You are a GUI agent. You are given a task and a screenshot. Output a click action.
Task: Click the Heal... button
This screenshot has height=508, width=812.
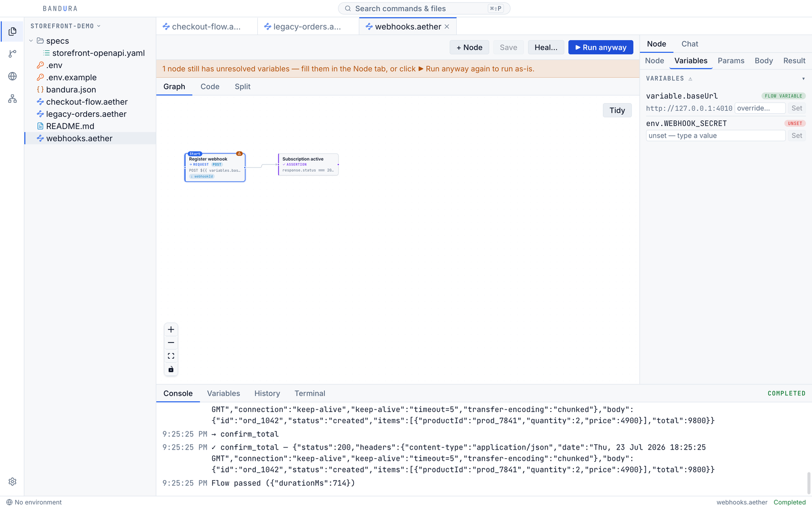tap(546, 47)
